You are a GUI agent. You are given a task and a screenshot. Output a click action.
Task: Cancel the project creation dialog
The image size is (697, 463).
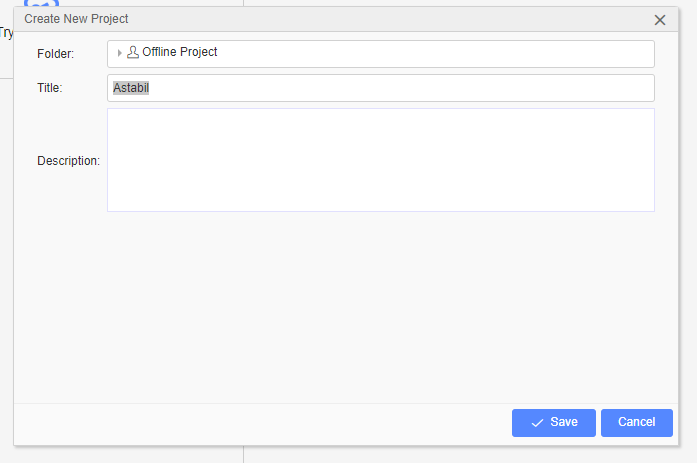tap(637, 423)
